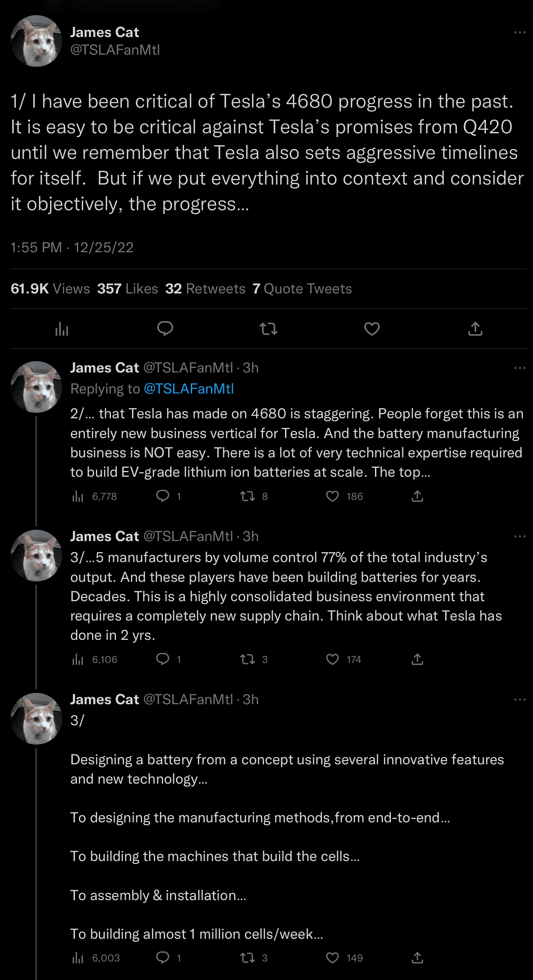View analytics of the main tweet
Image resolution: width=533 pixels, height=980 pixels.
pos(62,329)
